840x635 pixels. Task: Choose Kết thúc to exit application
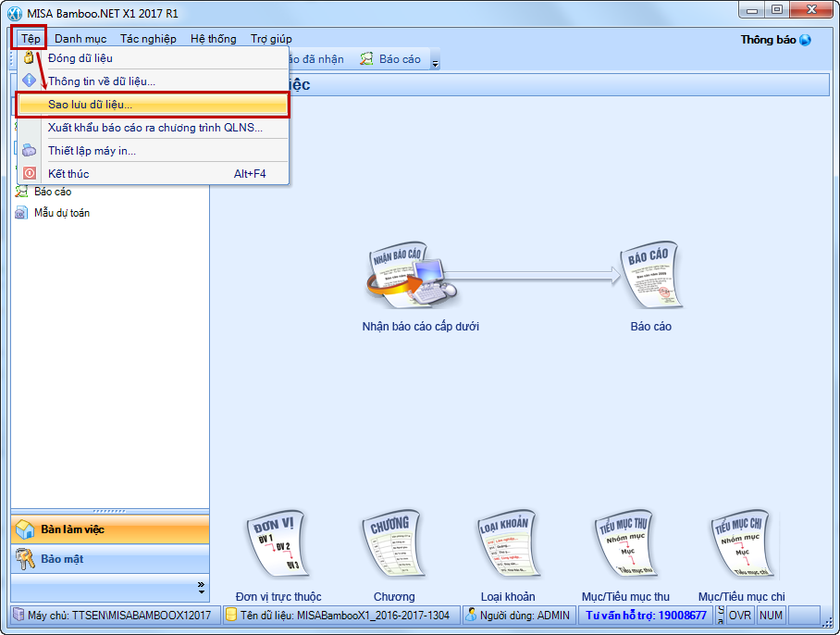pos(154,174)
